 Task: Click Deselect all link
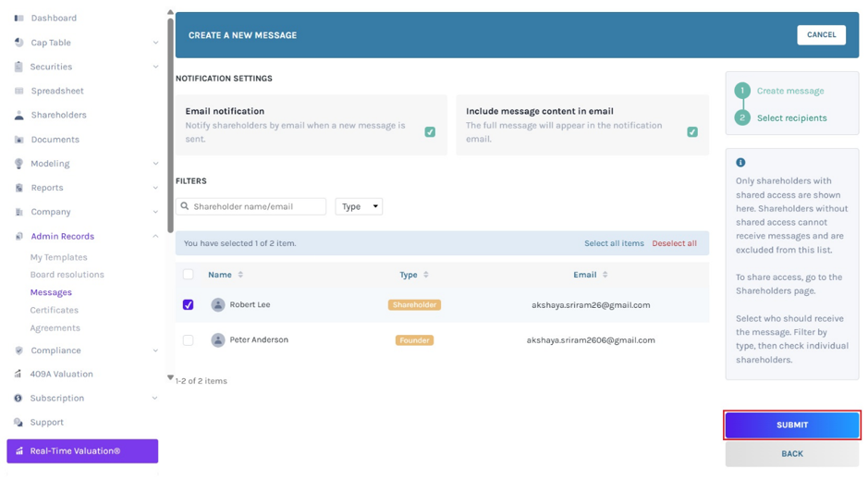(674, 243)
